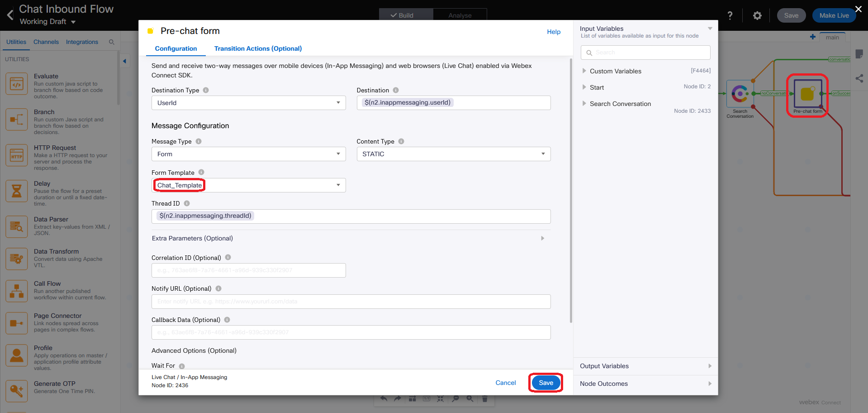Open the help question mark icon in header
The width and height of the screenshot is (868, 413).
click(730, 15)
